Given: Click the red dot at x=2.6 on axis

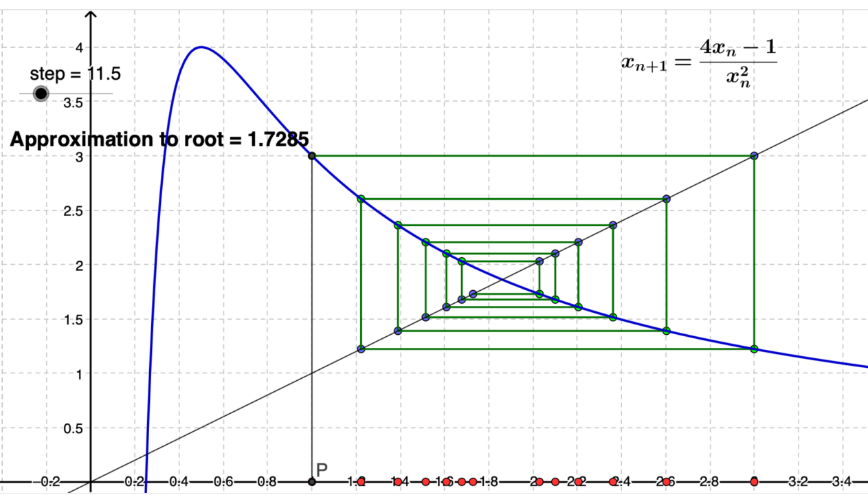Looking at the screenshot, I should coord(666,481).
